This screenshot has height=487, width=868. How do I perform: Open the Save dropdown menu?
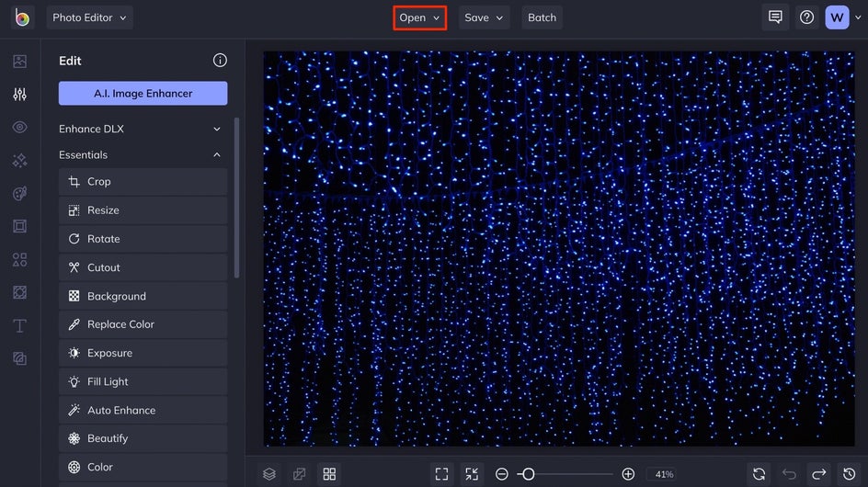(484, 17)
